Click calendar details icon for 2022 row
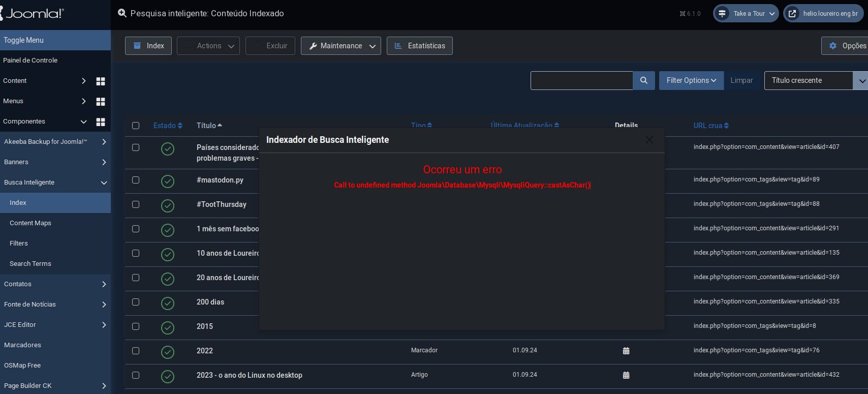Screen dimensions: 868x394 click(x=626, y=351)
